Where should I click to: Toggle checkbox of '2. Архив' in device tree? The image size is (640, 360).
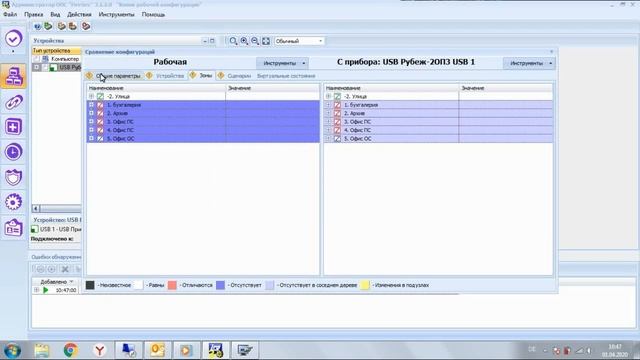(x=338, y=113)
